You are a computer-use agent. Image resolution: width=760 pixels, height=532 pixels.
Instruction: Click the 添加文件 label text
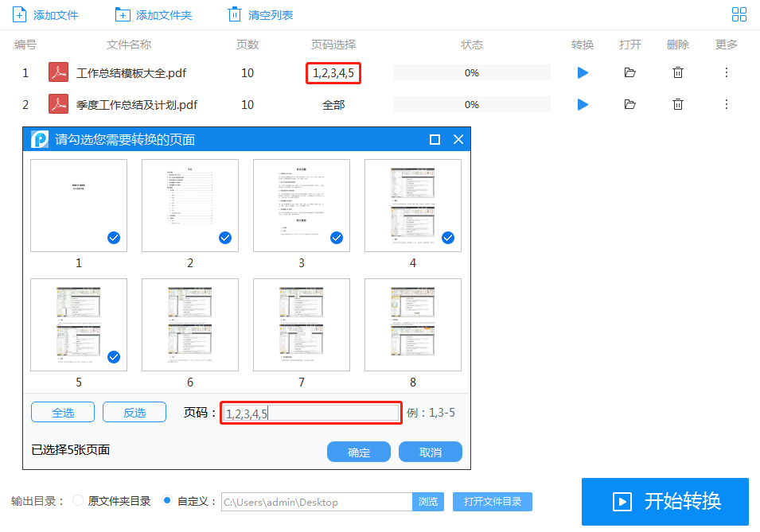pos(56,15)
